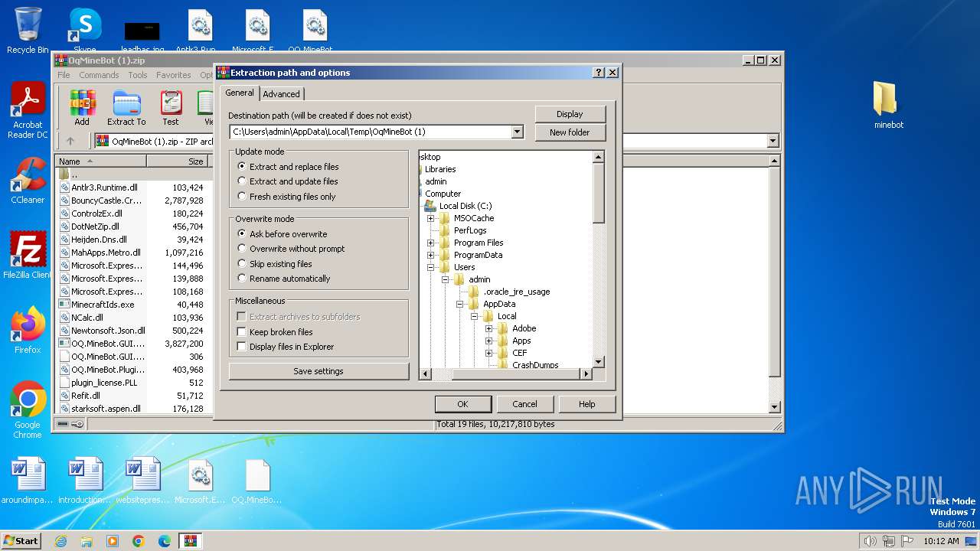
Task: Click Save settings button
Action: (x=318, y=371)
